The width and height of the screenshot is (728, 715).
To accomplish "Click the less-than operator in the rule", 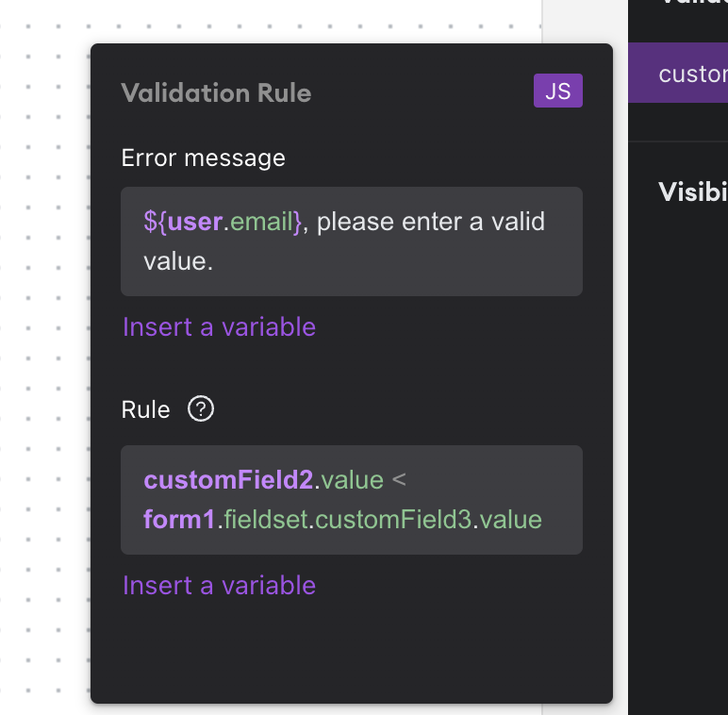I will coord(399,480).
